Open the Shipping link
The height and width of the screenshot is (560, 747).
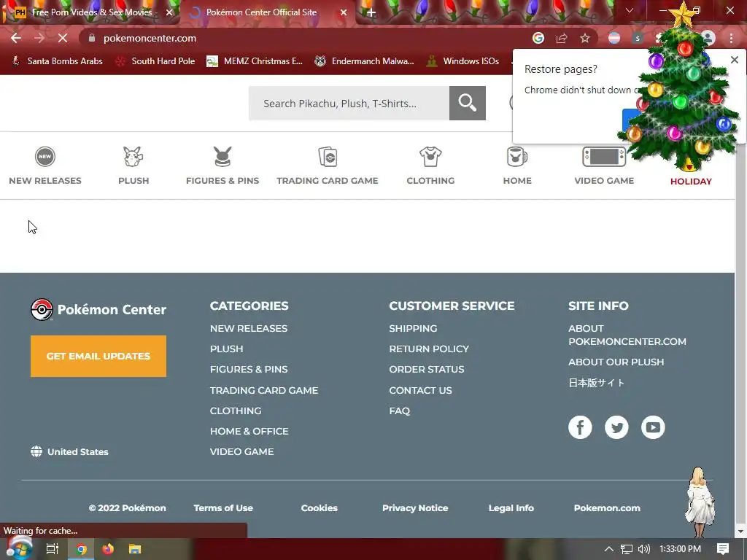point(413,329)
